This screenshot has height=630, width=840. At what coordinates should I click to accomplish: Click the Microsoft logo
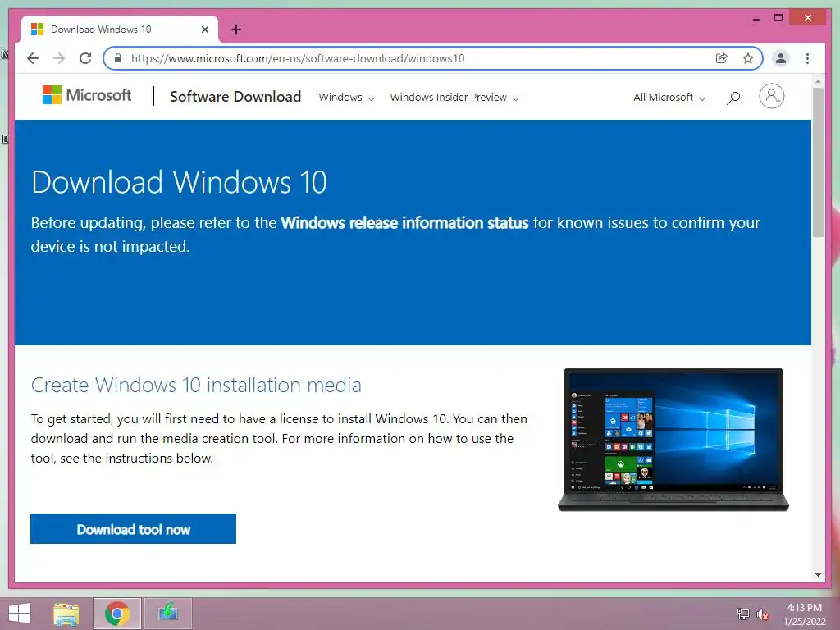click(87, 95)
